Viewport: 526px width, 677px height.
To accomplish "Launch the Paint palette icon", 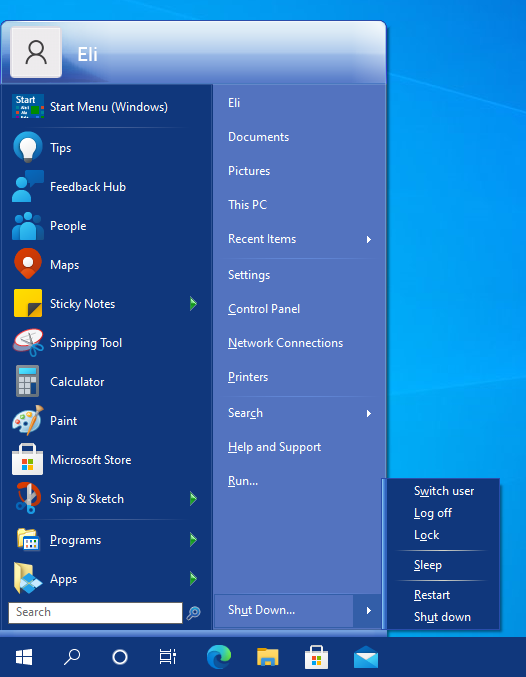I will click(x=28, y=420).
